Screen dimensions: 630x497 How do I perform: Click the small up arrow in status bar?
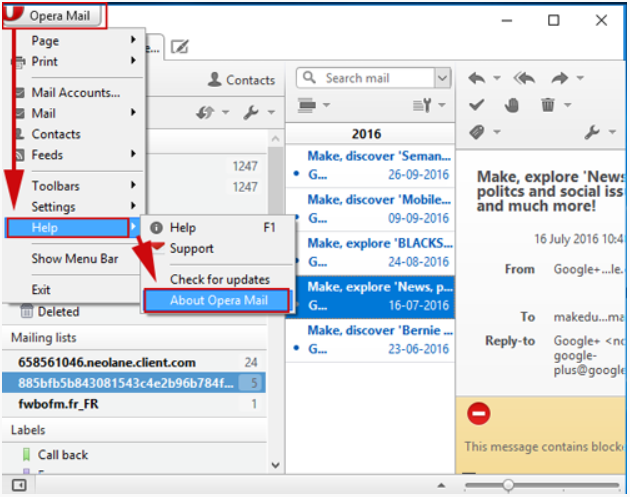pos(441,485)
